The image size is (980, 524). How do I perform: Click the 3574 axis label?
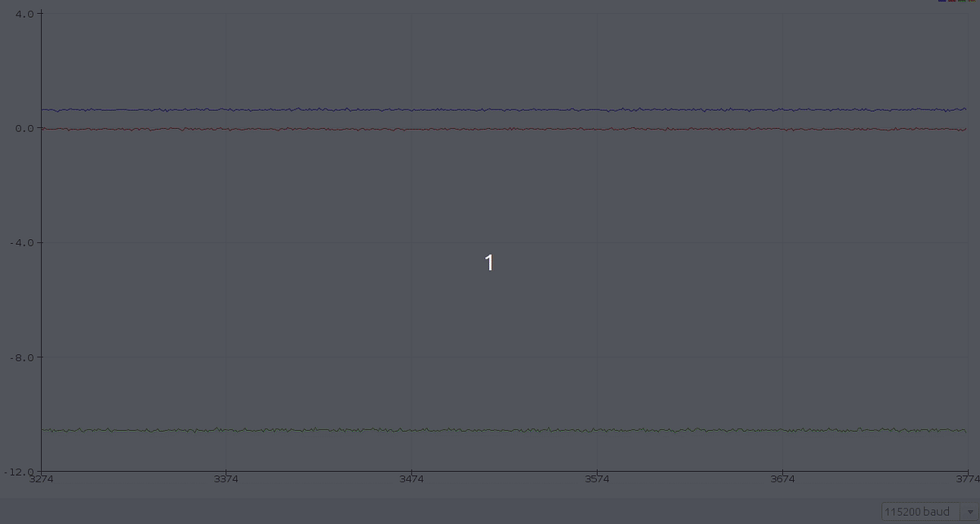(x=598, y=479)
